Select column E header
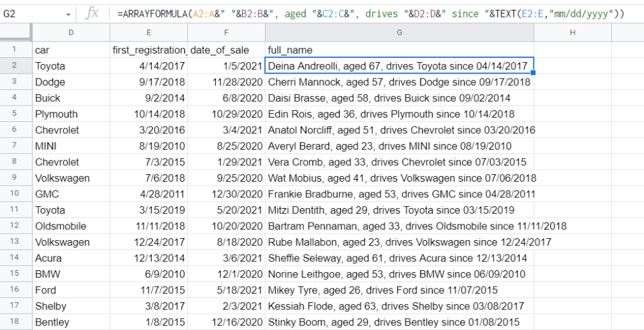644x330 pixels. (x=148, y=33)
